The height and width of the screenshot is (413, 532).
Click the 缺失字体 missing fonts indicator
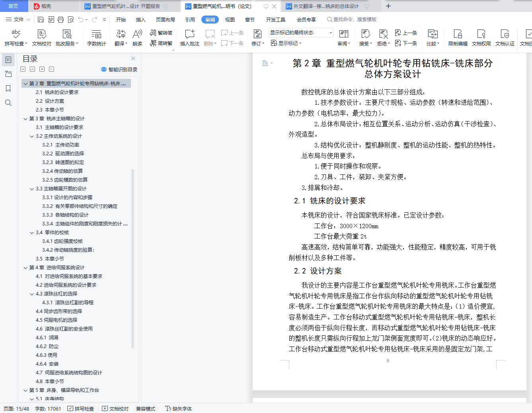[178, 409]
